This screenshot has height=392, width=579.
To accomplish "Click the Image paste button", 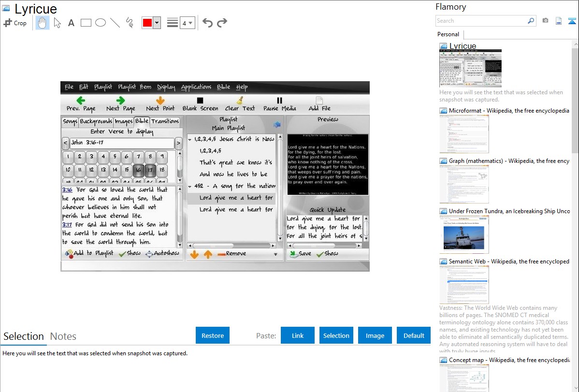I will coord(375,335).
